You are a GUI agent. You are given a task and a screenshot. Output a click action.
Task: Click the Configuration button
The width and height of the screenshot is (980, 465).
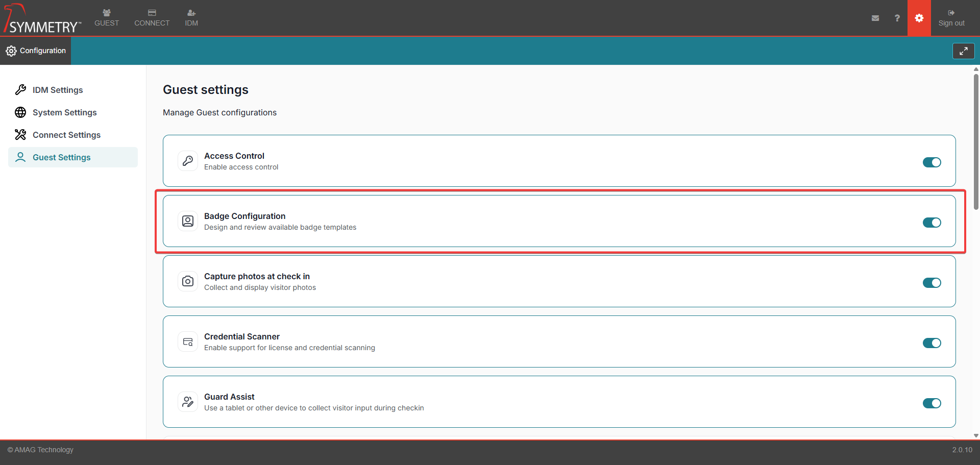pyautogui.click(x=36, y=51)
